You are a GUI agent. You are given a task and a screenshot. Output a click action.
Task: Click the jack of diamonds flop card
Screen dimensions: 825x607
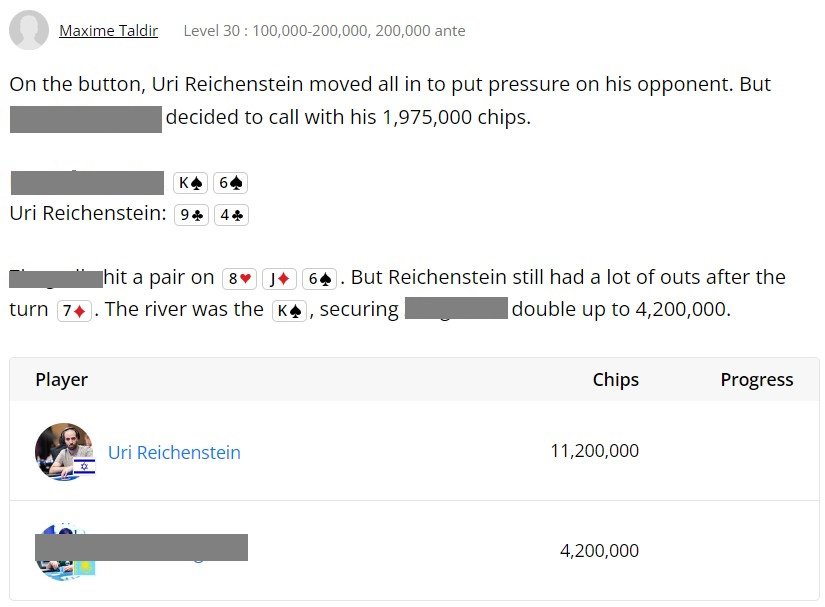tap(279, 278)
